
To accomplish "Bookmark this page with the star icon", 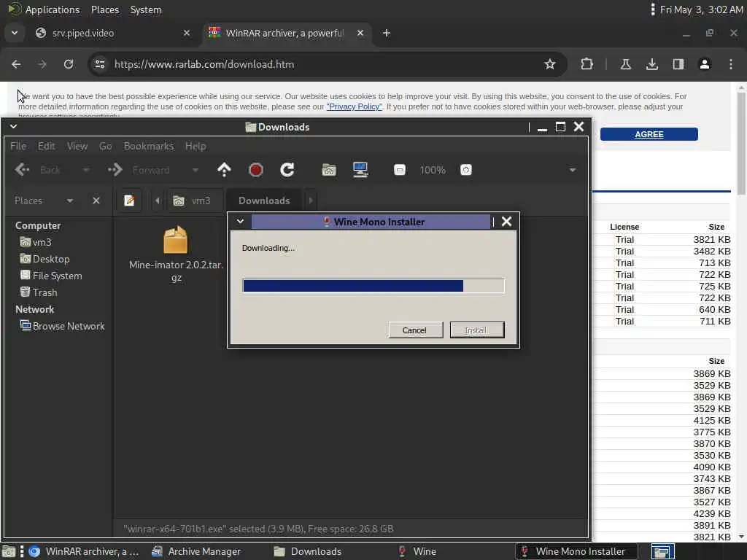I will [x=550, y=64].
